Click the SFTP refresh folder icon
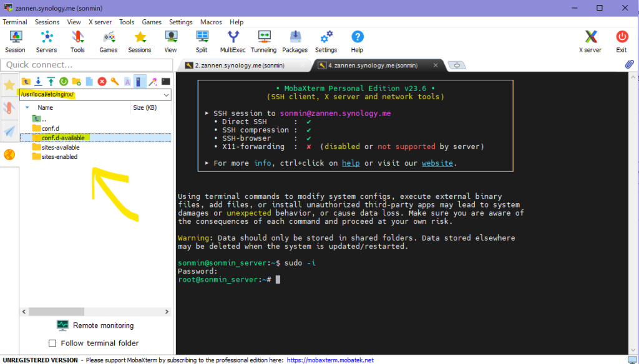 point(64,81)
